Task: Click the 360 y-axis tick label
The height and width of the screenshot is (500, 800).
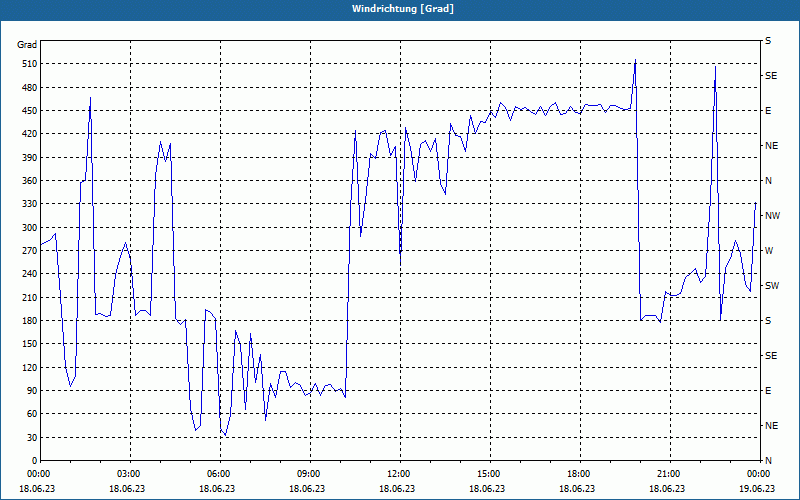Action: (29, 181)
